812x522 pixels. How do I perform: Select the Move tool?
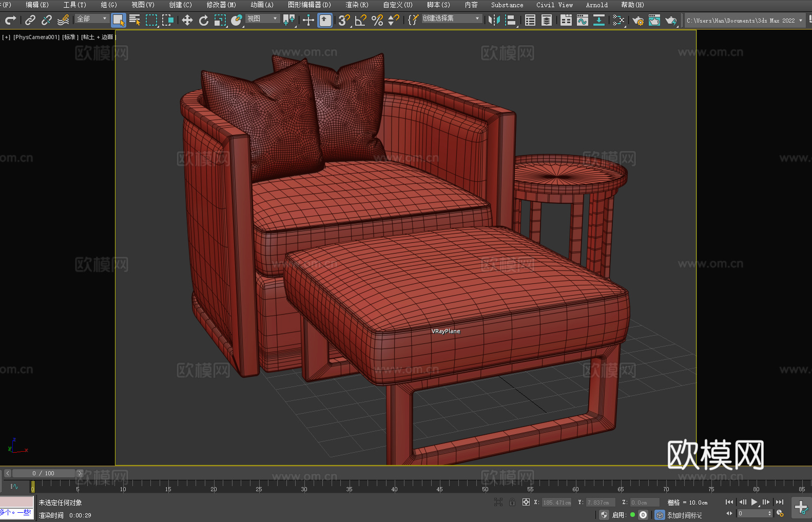click(187, 20)
